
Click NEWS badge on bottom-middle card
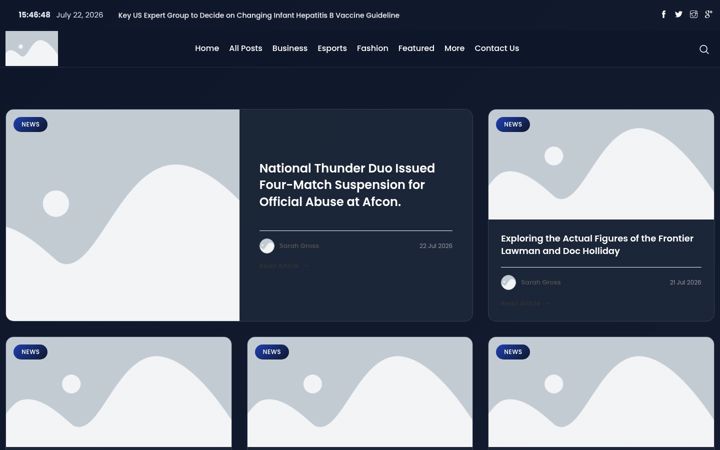point(272,352)
